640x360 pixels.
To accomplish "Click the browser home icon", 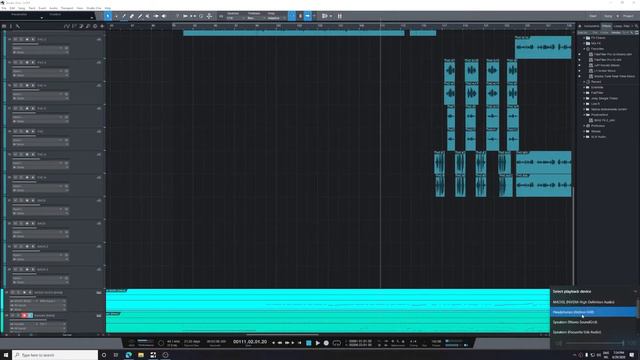I will coord(580,26).
